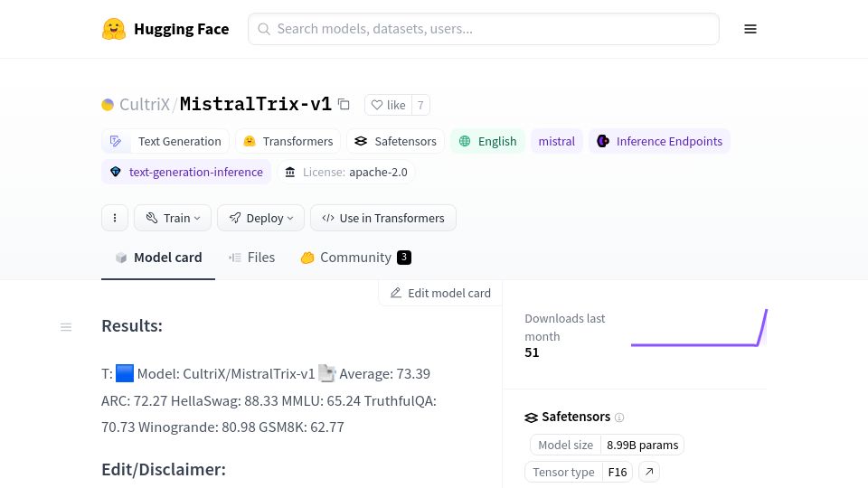Viewport: 868px width, 488px height.
Task: Filter by the English language tag
Action: pyautogui.click(x=487, y=141)
